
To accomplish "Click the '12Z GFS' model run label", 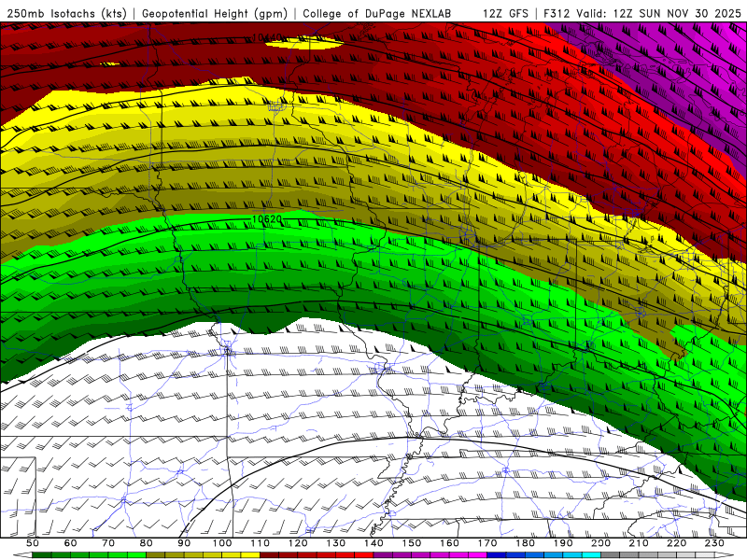I will pos(505,14).
